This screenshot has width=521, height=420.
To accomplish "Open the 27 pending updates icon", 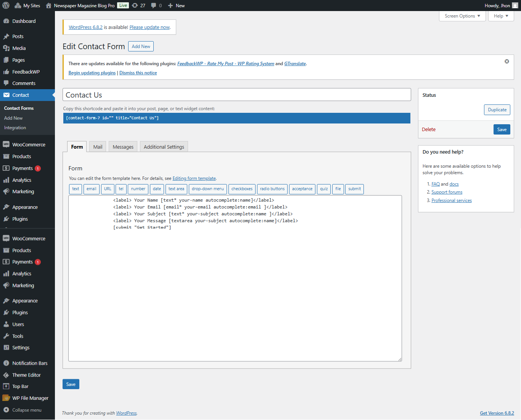I will pos(138,5).
